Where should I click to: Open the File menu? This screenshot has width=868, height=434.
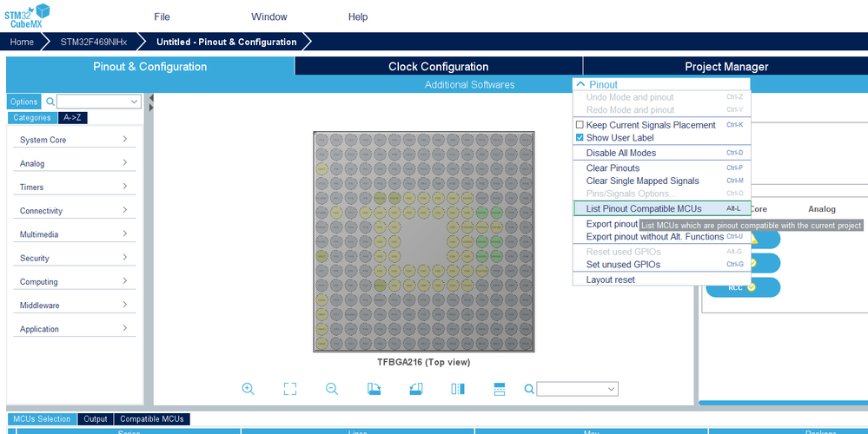pos(162,16)
